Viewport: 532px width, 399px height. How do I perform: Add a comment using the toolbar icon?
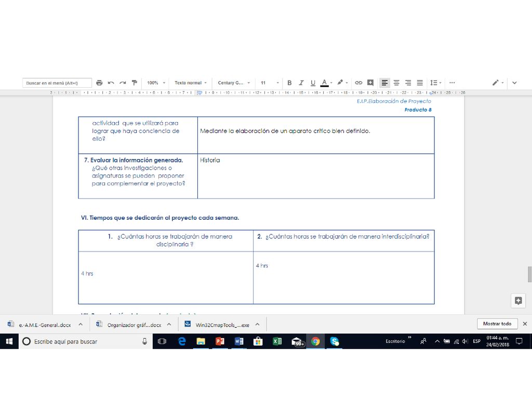tap(370, 83)
